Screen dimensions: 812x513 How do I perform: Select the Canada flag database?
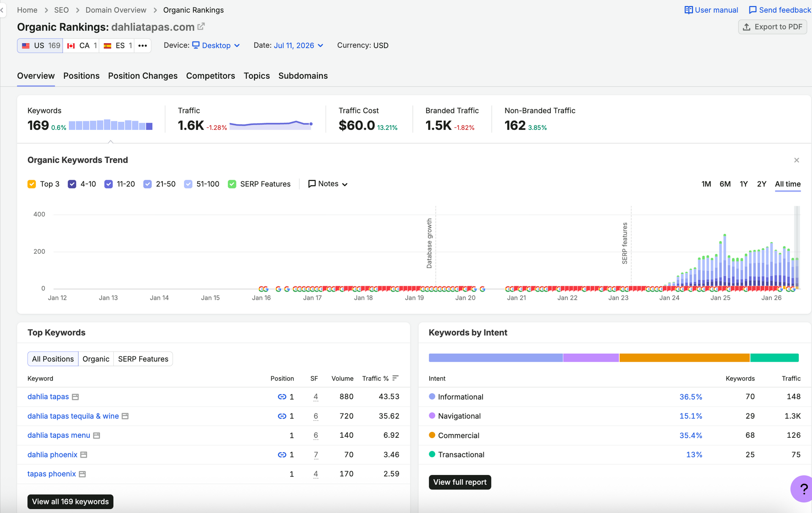pos(81,45)
